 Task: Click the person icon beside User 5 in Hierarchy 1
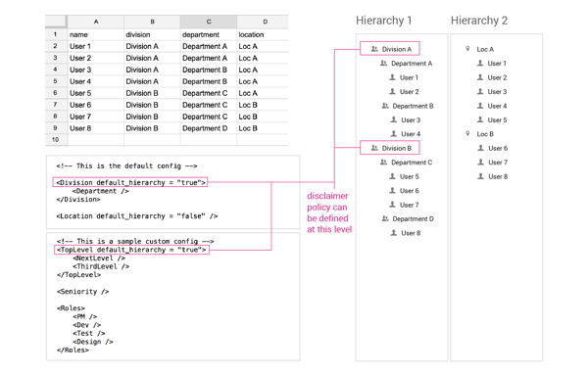pos(392,176)
